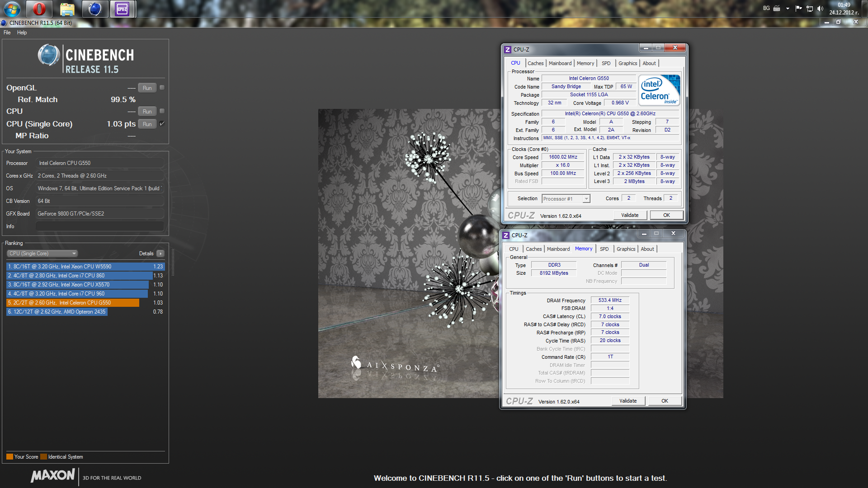Image resolution: width=868 pixels, height=488 pixels.
Task: Click the CPU-Z taskbar icon
Action: pyautogui.click(x=122, y=9)
